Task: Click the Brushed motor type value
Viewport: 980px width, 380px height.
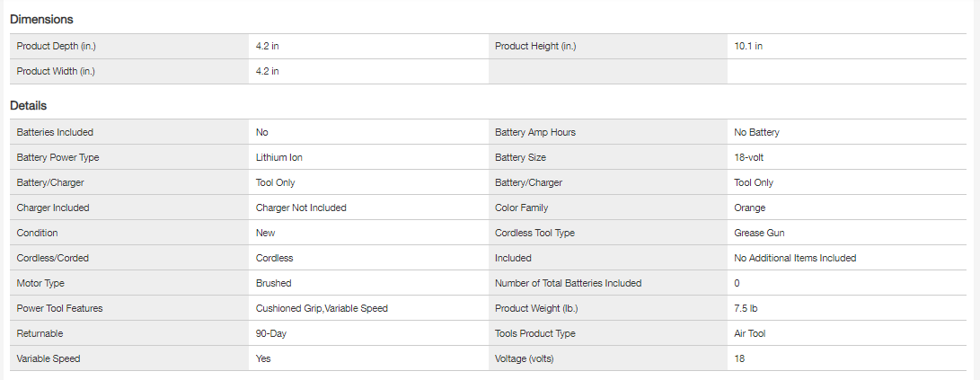Action: click(273, 283)
